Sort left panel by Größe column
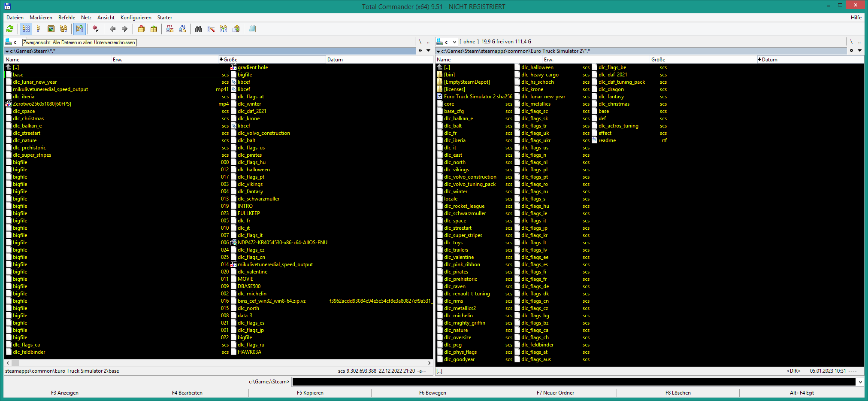Viewport: 868px width, 401px height. [272, 60]
